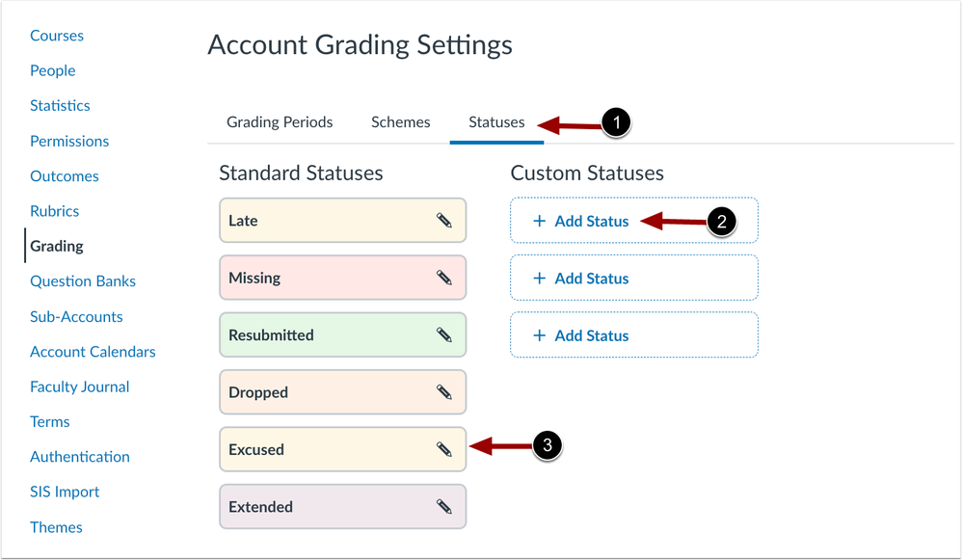Navigate to Terms

pos(50,421)
